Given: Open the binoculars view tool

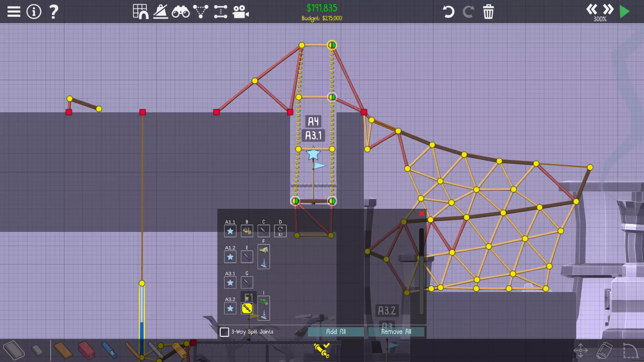Looking at the screenshot, I should pyautogui.click(x=180, y=12).
